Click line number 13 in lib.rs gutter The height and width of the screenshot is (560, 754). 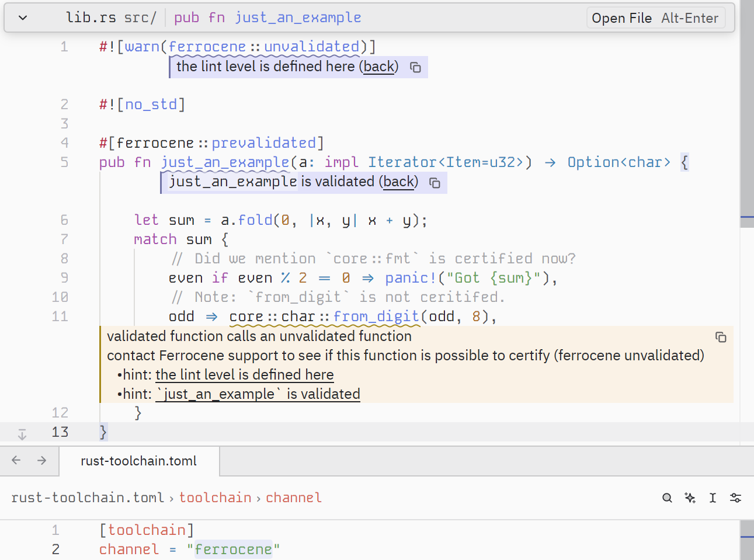[60, 432]
